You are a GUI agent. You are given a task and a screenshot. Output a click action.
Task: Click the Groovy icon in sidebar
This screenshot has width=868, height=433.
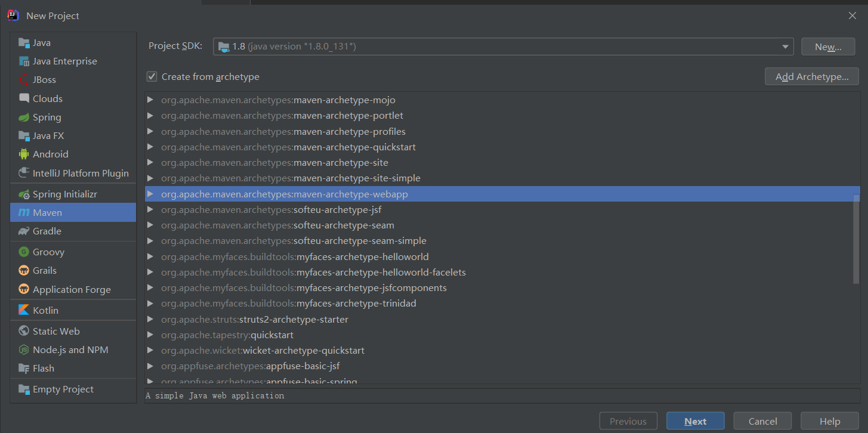pos(24,252)
